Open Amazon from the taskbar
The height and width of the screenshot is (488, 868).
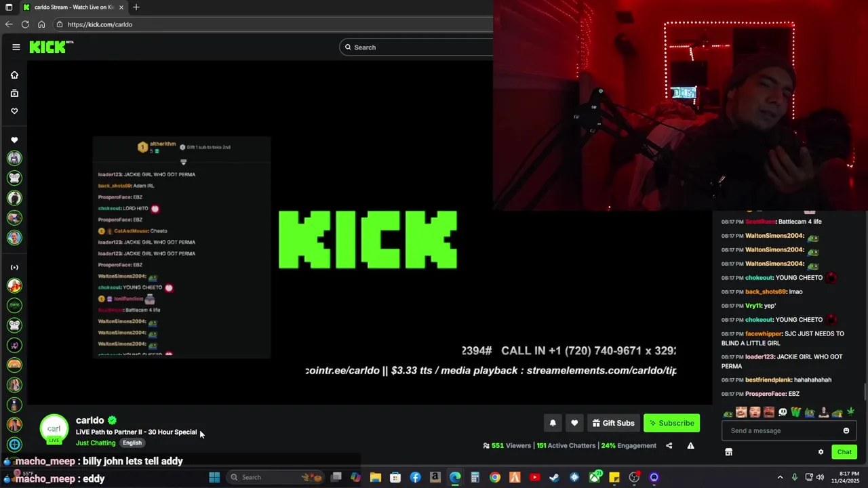(x=435, y=477)
